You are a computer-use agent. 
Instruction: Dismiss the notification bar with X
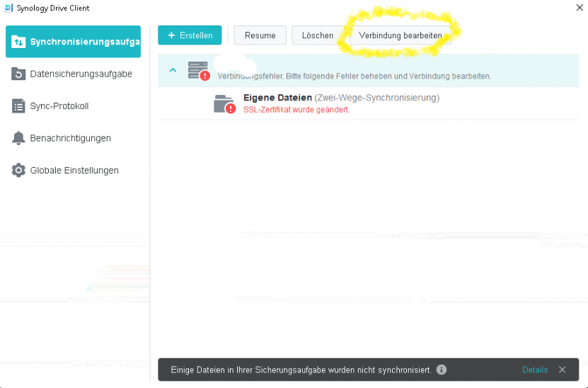click(562, 370)
